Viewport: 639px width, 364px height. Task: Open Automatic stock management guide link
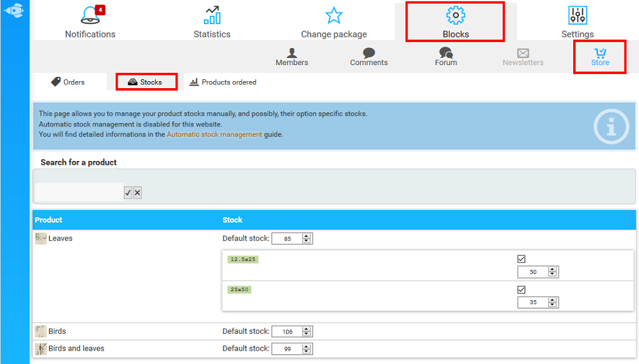pyautogui.click(x=214, y=134)
